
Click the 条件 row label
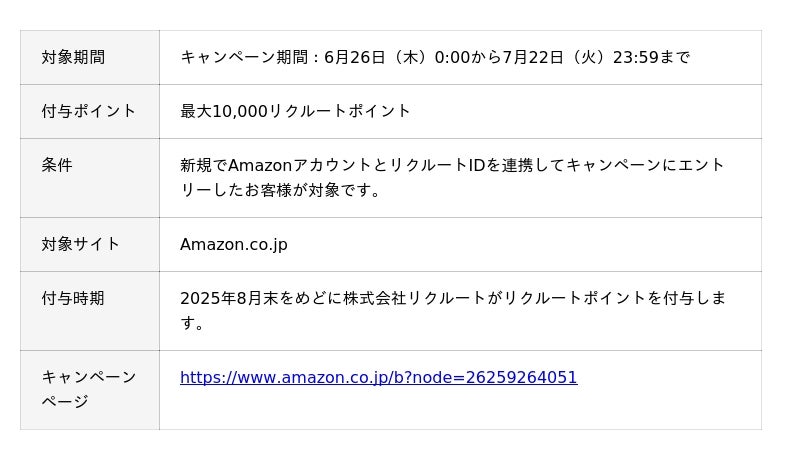[57, 165]
